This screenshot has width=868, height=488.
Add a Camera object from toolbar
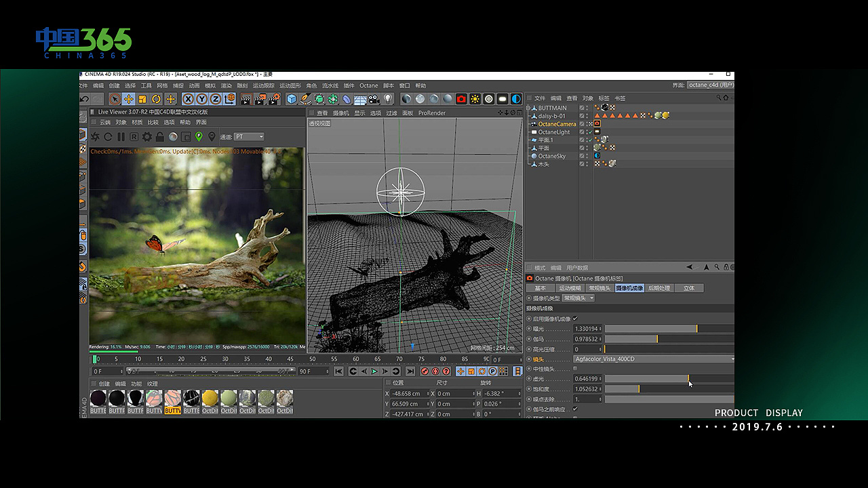coord(374,99)
